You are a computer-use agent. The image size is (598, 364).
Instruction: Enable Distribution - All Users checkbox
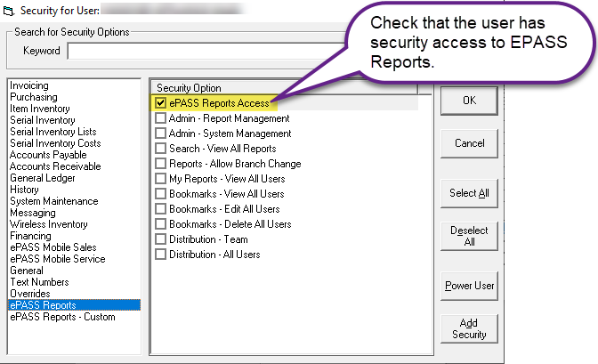(x=160, y=255)
